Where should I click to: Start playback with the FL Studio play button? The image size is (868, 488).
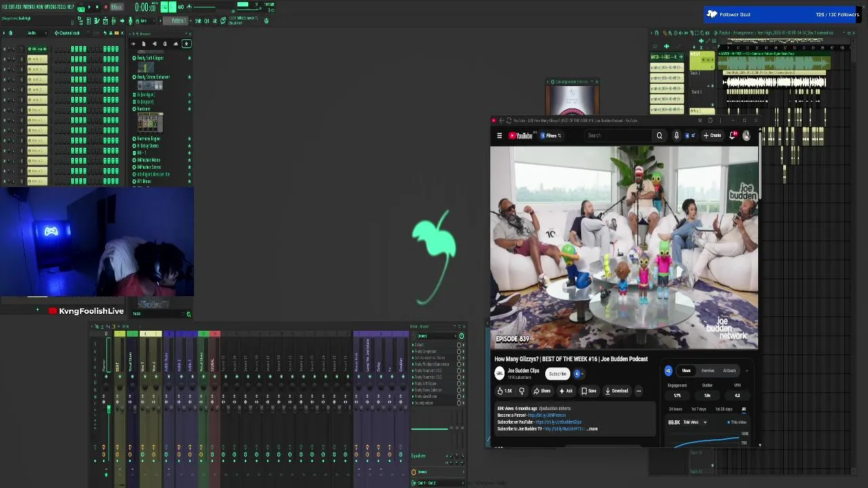pyautogui.click(x=89, y=7)
